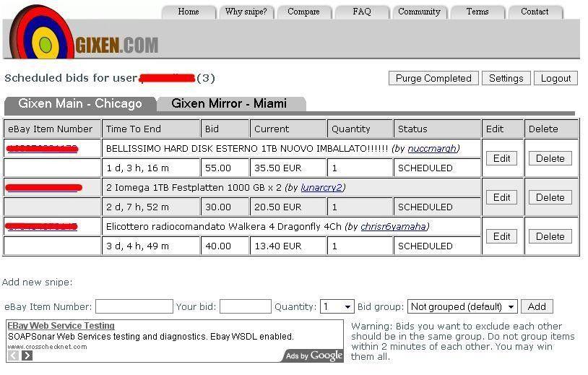Viewport: 588px width, 375px height.
Task: Select the 40.00 bid cell
Action: click(x=225, y=246)
